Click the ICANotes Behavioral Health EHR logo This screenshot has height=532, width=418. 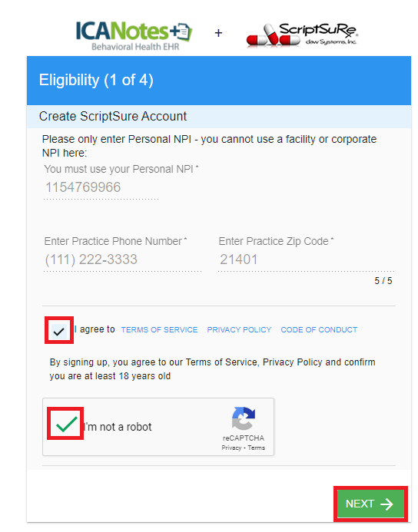134,36
